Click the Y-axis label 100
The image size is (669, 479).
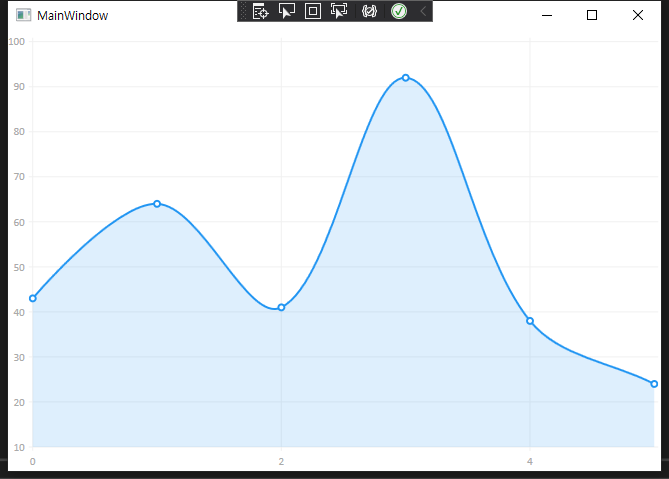(17, 41)
